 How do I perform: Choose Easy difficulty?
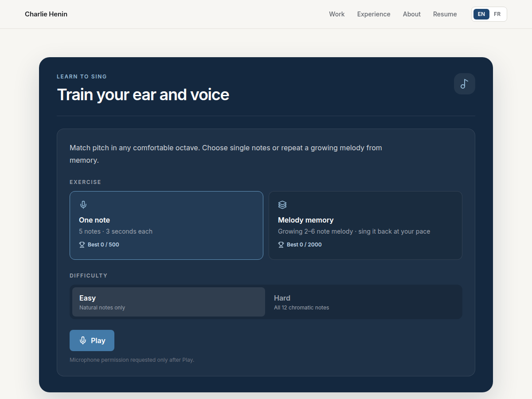(x=168, y=302)
